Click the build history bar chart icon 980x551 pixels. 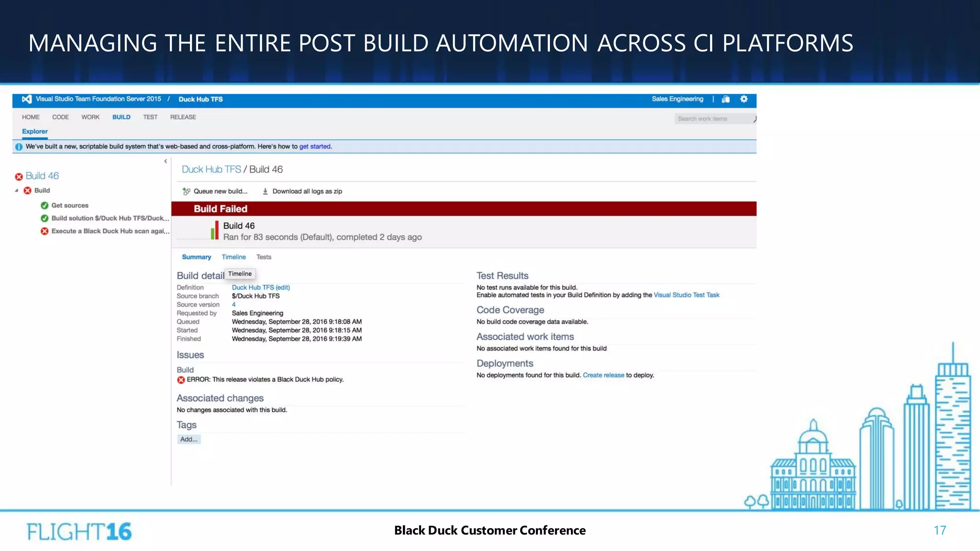(x=214, y=230)
